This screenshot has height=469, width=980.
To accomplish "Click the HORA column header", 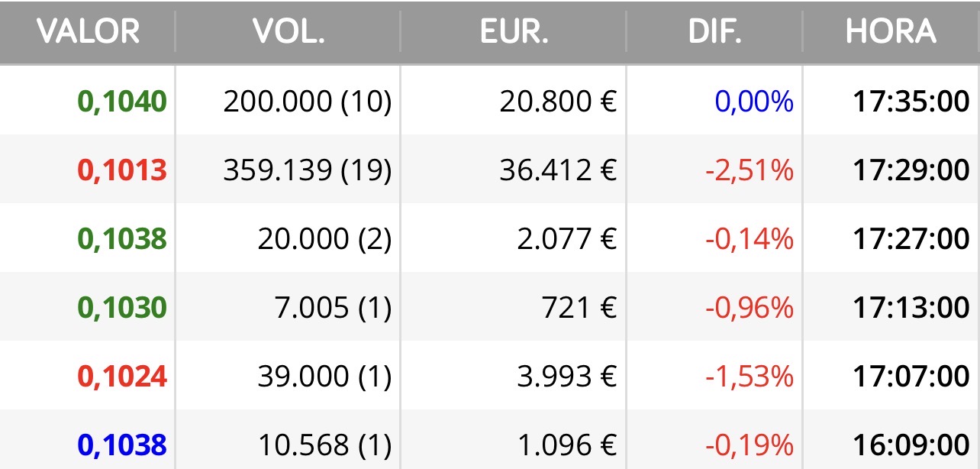I will coord(891,32).
